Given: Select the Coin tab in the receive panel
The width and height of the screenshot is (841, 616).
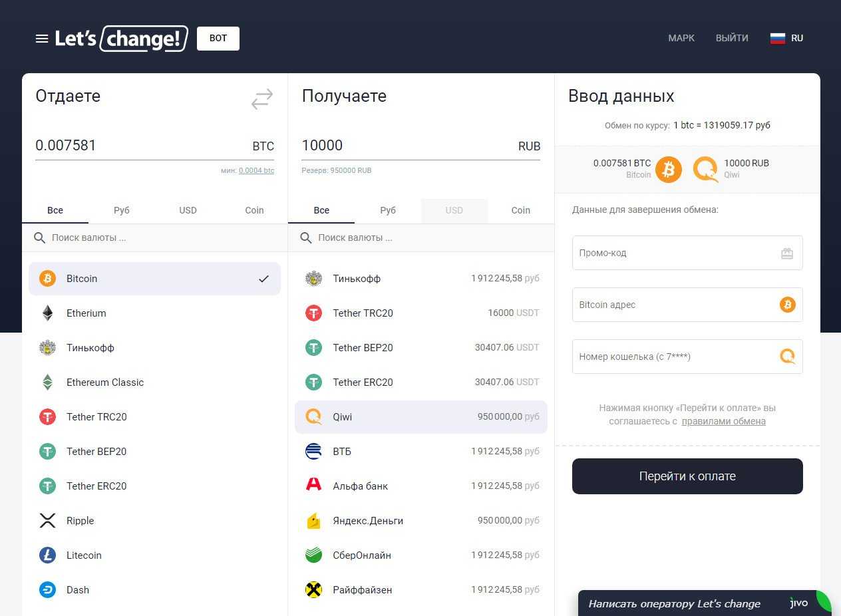Looking at the screenshot, I should (521, 210).
